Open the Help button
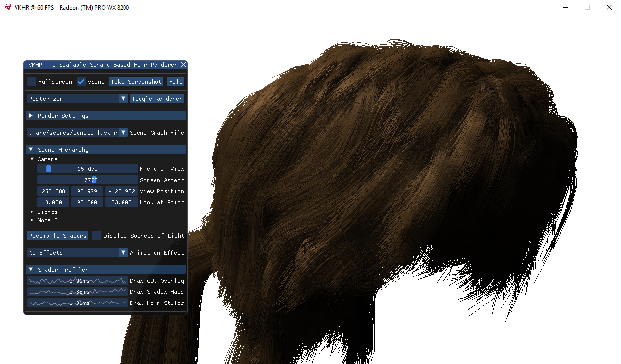The width and height of the screenshot is (621, 364). tap(175, 82)
